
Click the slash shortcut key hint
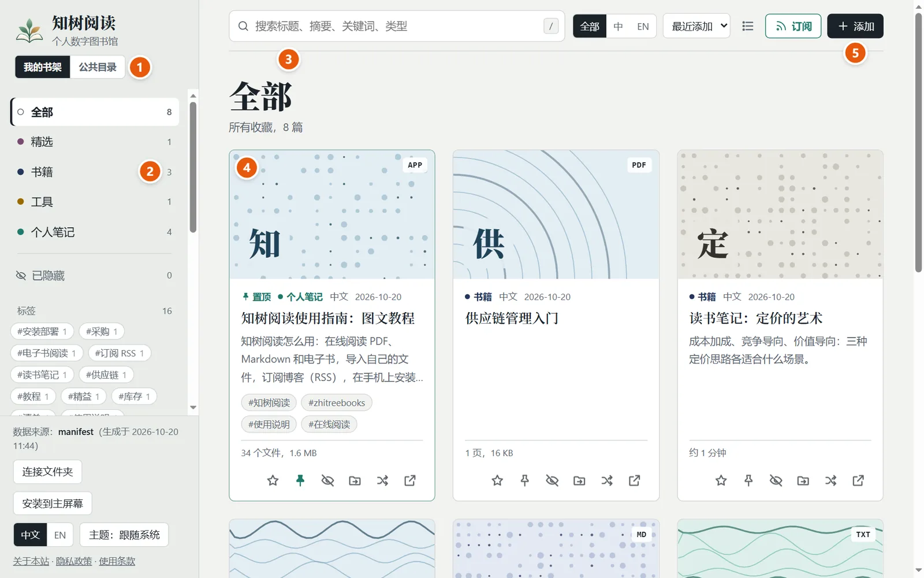coord(551,26)
